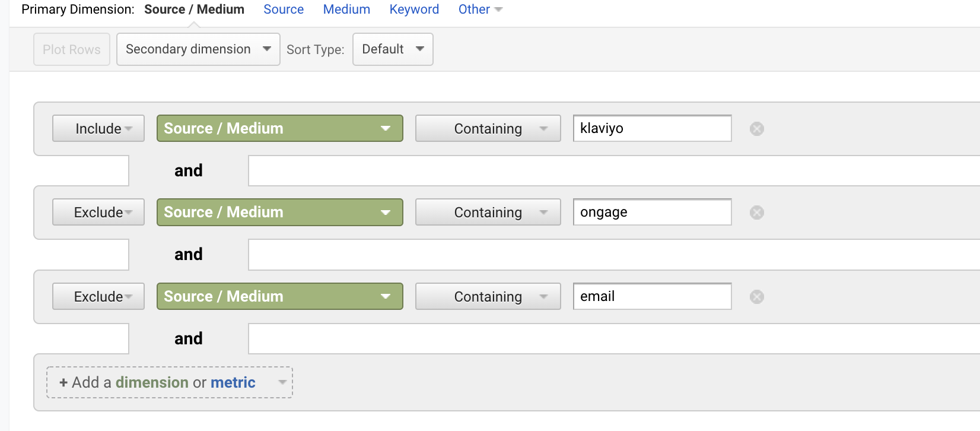Open the arrow beside Add a dimension or metric
The width and height of the screenshot is (980, 431).
point(281,382)
